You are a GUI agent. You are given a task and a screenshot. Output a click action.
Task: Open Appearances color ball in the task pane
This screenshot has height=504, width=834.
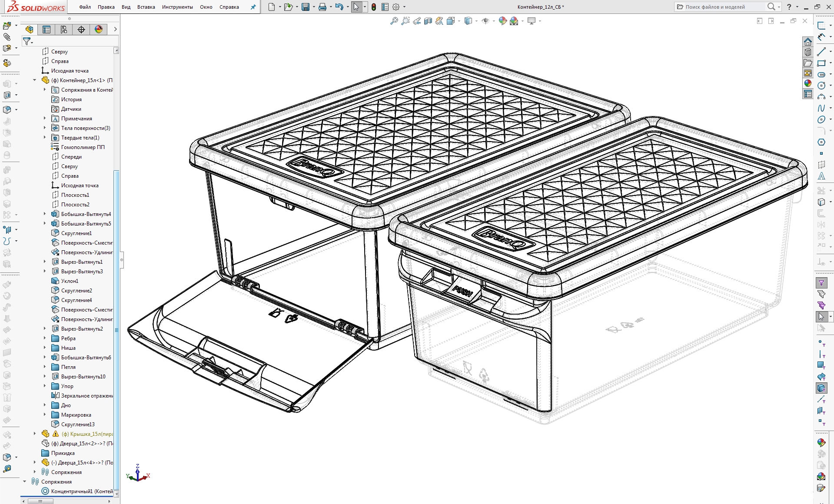click(x=808, y=83)
